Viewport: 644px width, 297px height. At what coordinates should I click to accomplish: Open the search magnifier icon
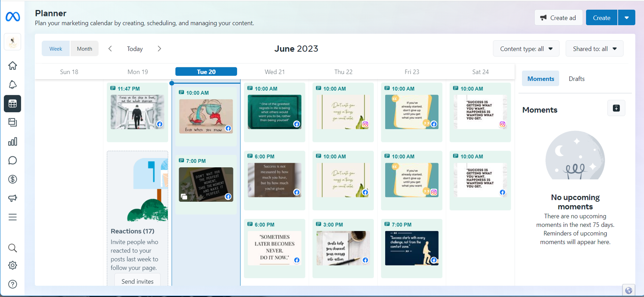coord(12,248)
